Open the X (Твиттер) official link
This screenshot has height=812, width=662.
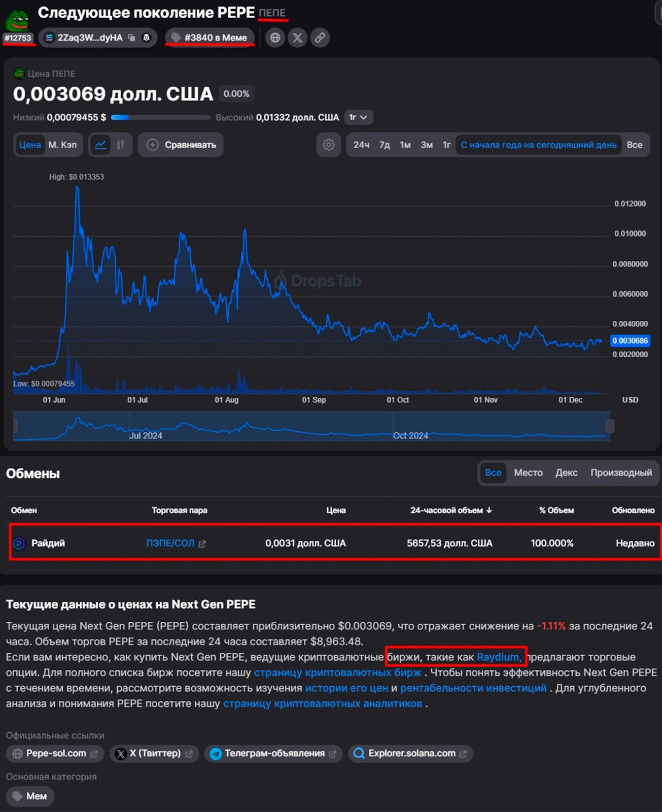[154, 754]
